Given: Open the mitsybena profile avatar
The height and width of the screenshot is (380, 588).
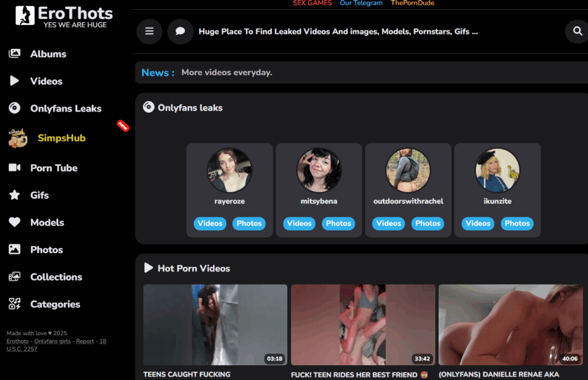Looking at the screenshot, I should (319, 170).
